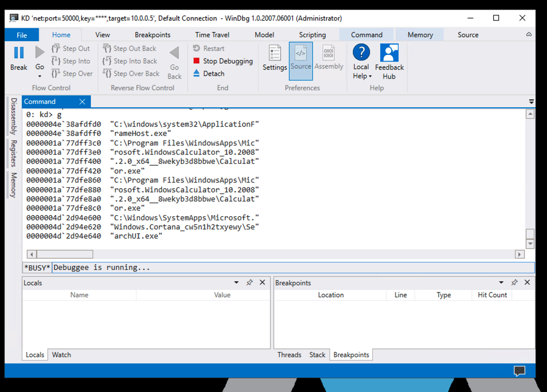Image resolution: width=547 pixels, height=392 pixels.
Task: Pin the Locals panel
Action: point(250,282)
